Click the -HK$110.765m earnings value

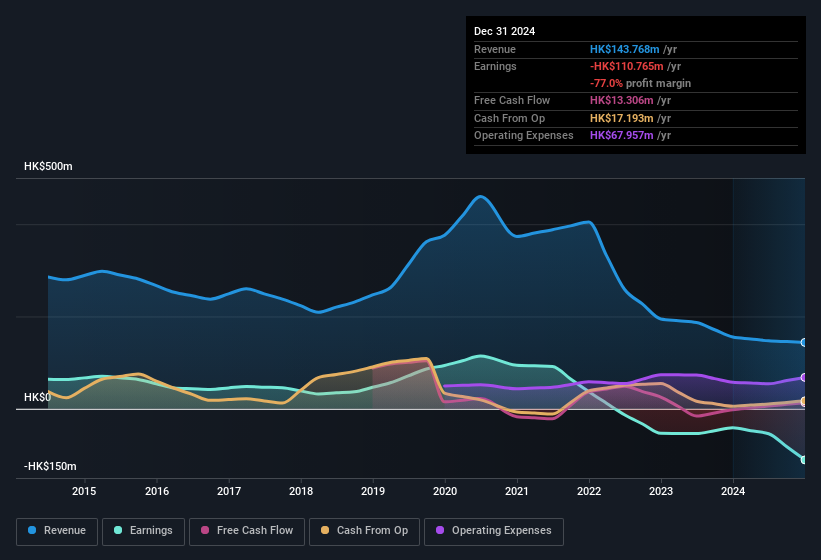pyautogui.click(x=626, y=66)
